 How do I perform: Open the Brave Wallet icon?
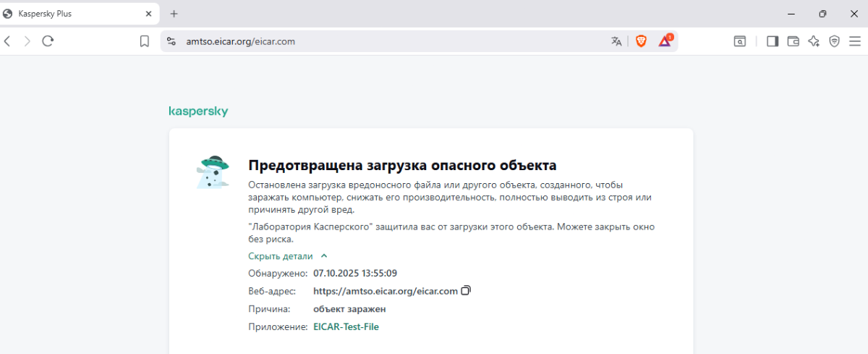pyautogui.click(x=793, y=41)
